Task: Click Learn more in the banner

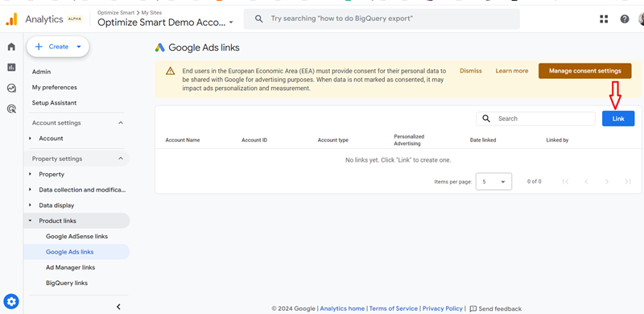Action: (512, 71)
